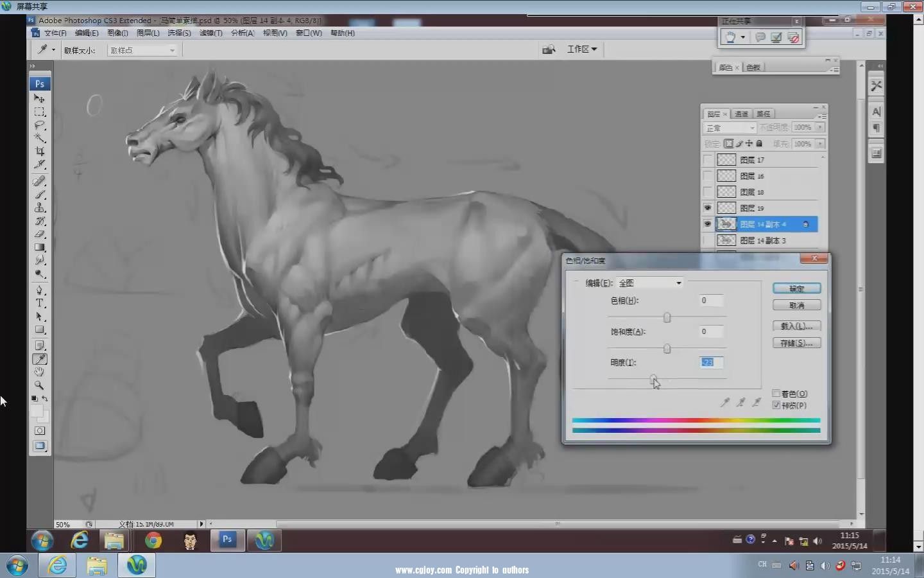Viewport: 924px width, 578px height.
Task: Show visibility eye for 图层 17
Action: click(x=708, y=160)
